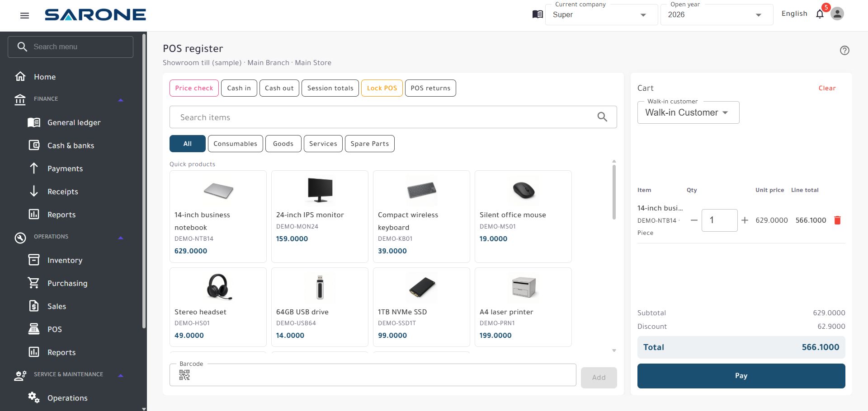Clear the cart
Viewport: 868px width, 411px height.
[x=827, y=88]
